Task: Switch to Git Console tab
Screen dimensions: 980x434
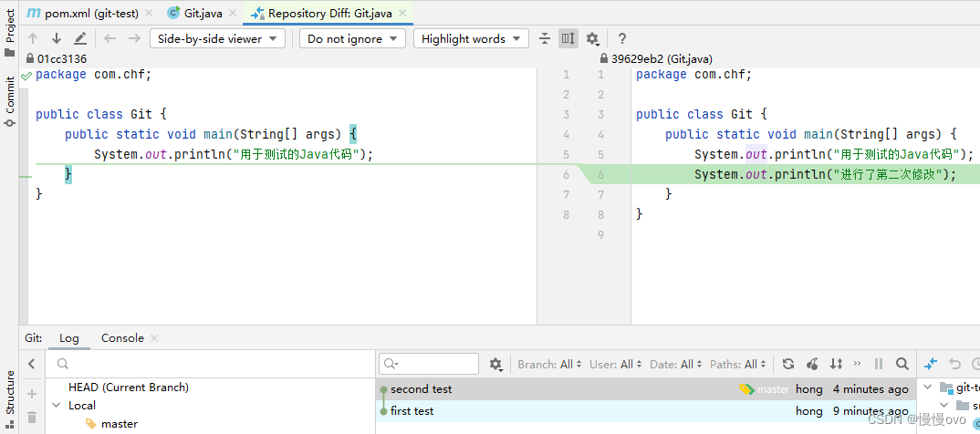Action: pyautogui.click(x=122, y=338)
